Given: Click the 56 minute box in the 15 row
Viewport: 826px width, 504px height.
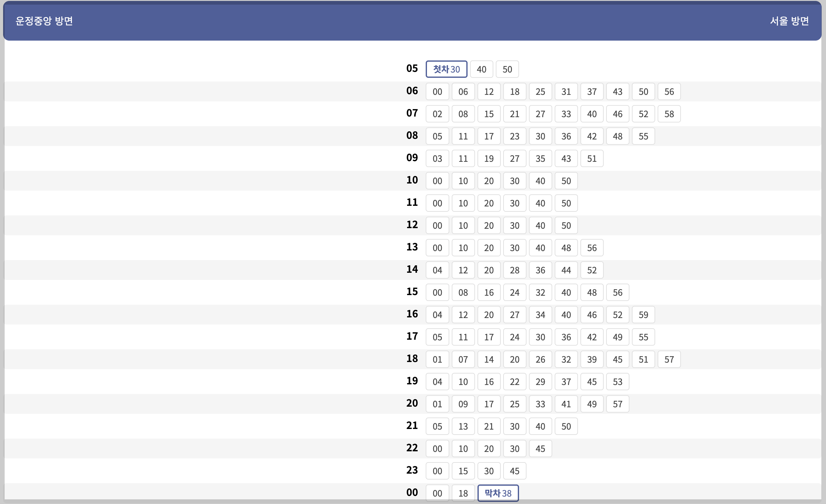Looking at the screenshot, I should 618,293.
